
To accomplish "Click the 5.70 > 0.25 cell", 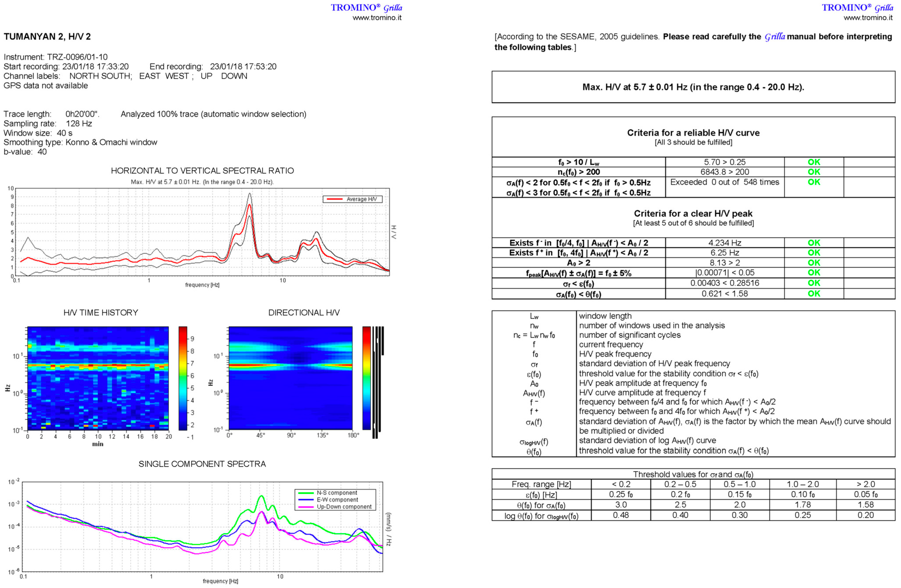I will 725,162.
